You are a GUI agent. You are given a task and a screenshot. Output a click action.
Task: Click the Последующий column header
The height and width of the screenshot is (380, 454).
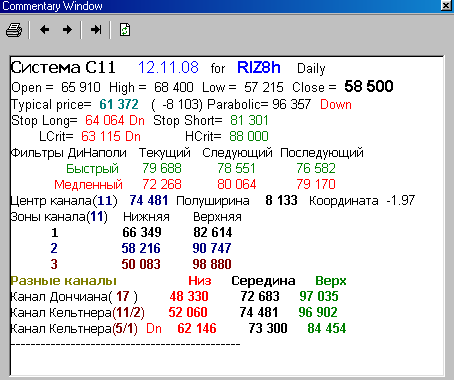(x=322, y=153)
